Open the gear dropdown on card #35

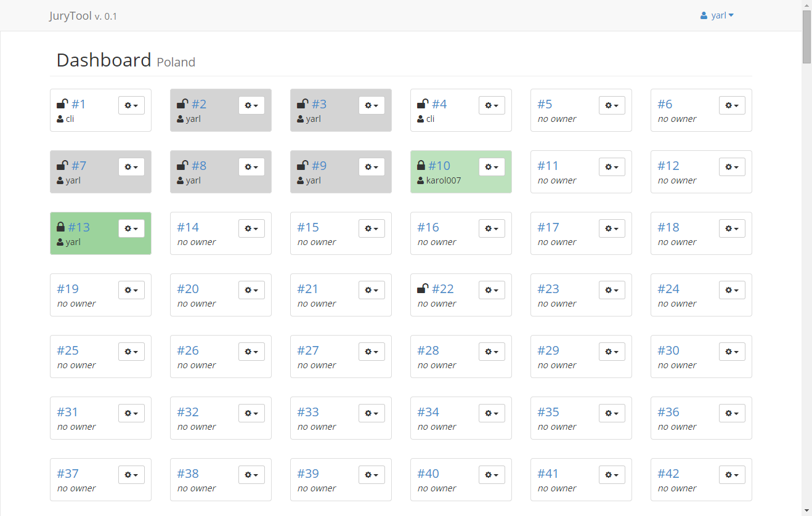[612, 413]
